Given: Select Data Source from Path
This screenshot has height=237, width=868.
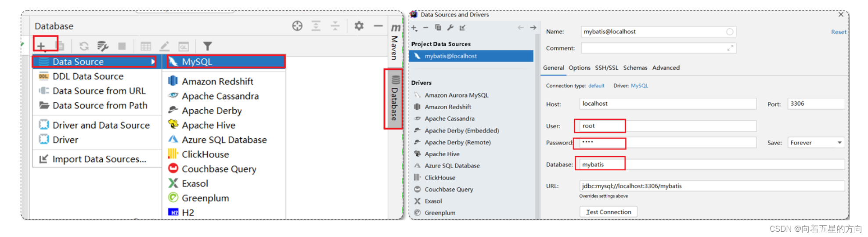Looking at the screenshot, I should (x=97, y=105).
